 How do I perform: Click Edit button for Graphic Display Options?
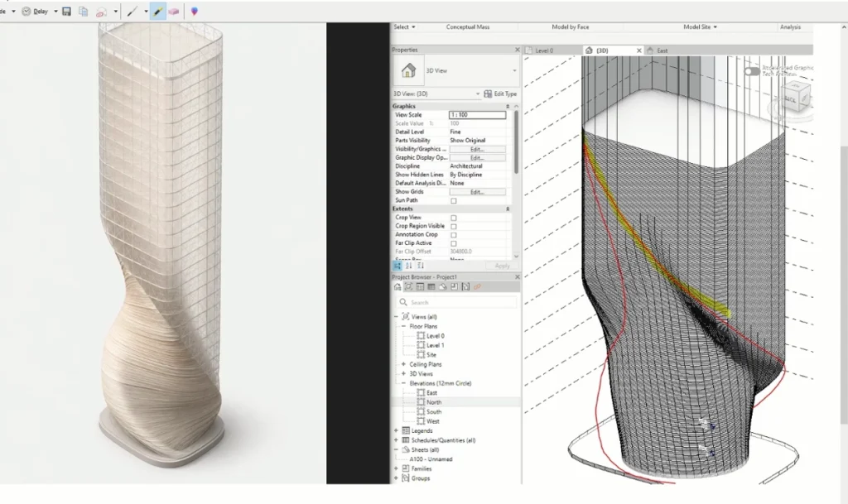click(478, 158)
